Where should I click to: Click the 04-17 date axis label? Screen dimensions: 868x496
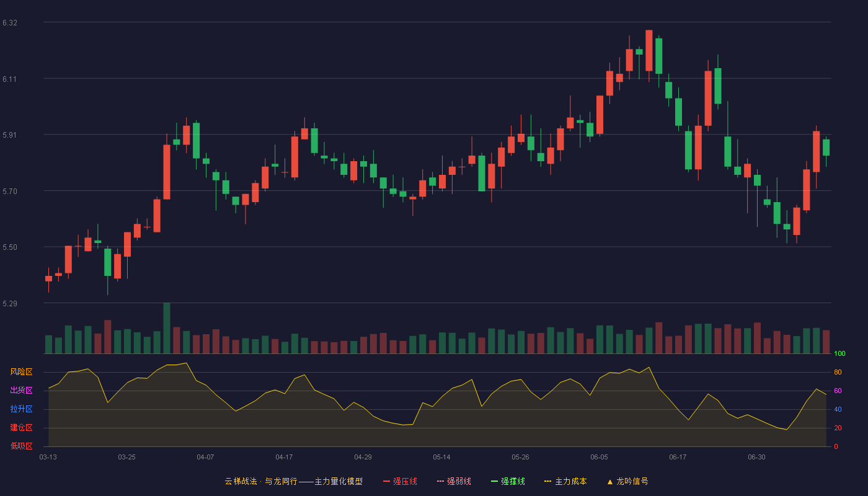[284, 457]
